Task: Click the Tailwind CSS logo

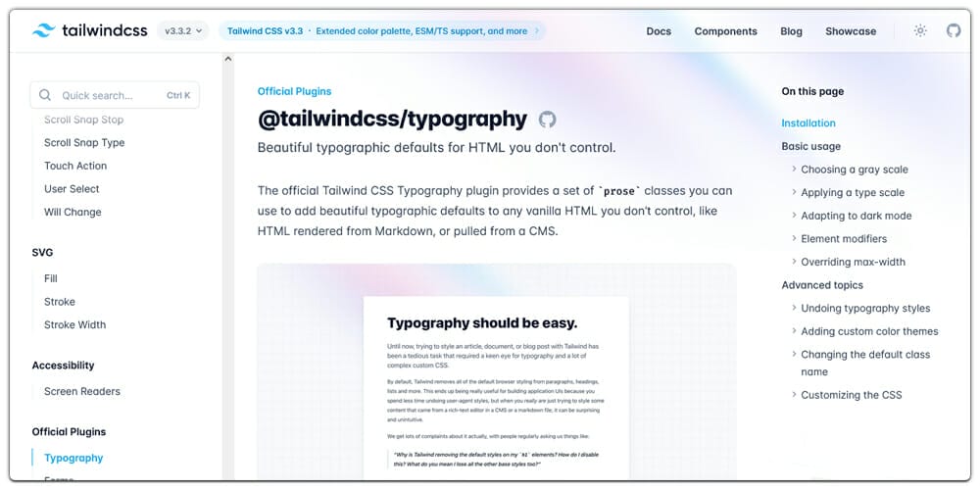Action: coord(90,30)
